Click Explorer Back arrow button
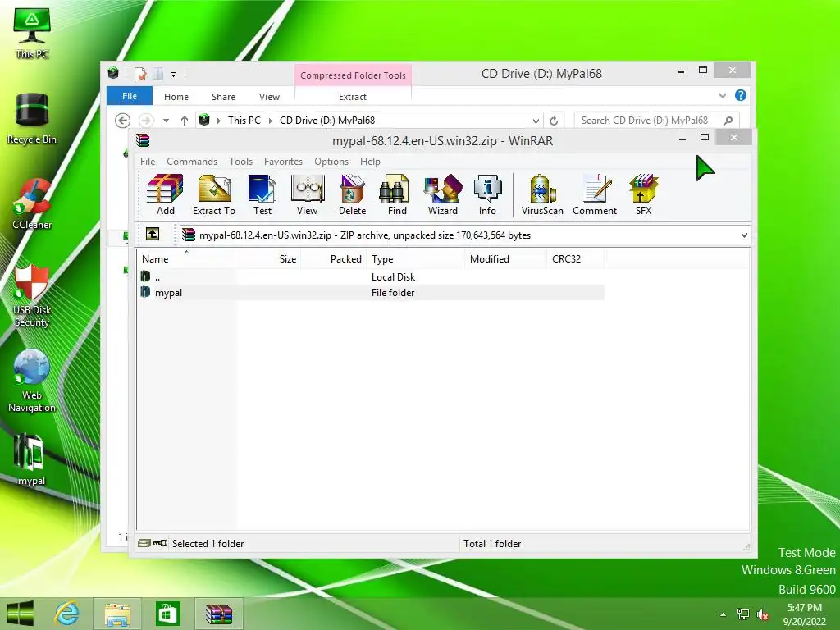This screenshot has height=630, width=840. 123,121
